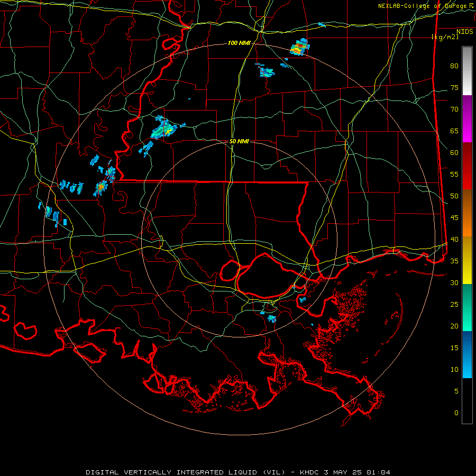Click the KHDC radar site identifier

pyautogui.click(x=310, y=472)
